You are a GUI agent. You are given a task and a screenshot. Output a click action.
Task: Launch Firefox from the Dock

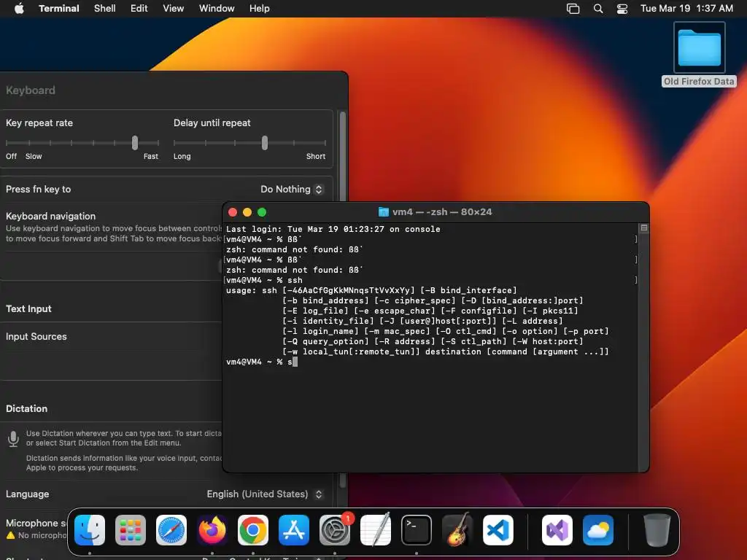[212, 530]
